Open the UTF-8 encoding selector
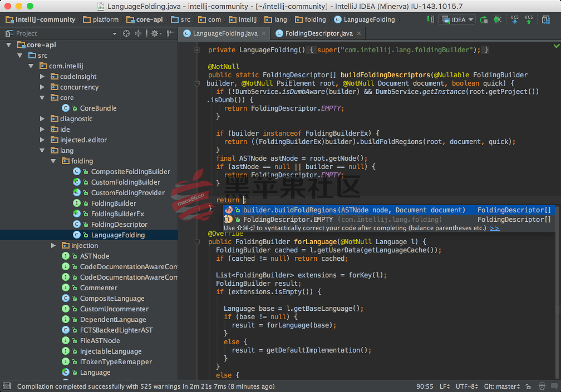 click(467, 386)
